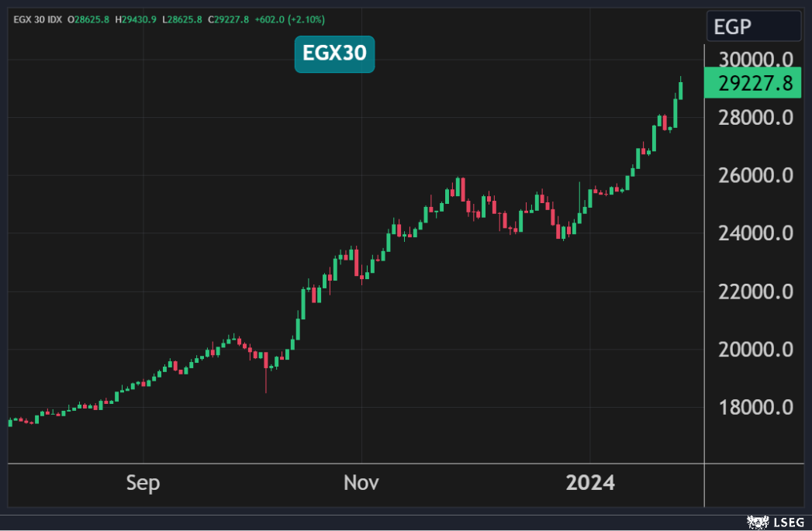Click the open value O28625.8 in header
This screenshot has width=812, height=531.
pos(90,19)
